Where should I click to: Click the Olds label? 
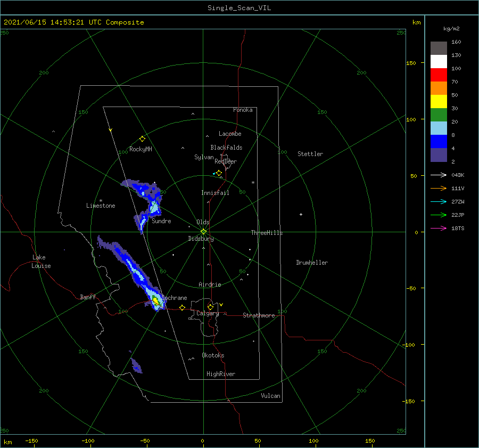click(203, 222)
